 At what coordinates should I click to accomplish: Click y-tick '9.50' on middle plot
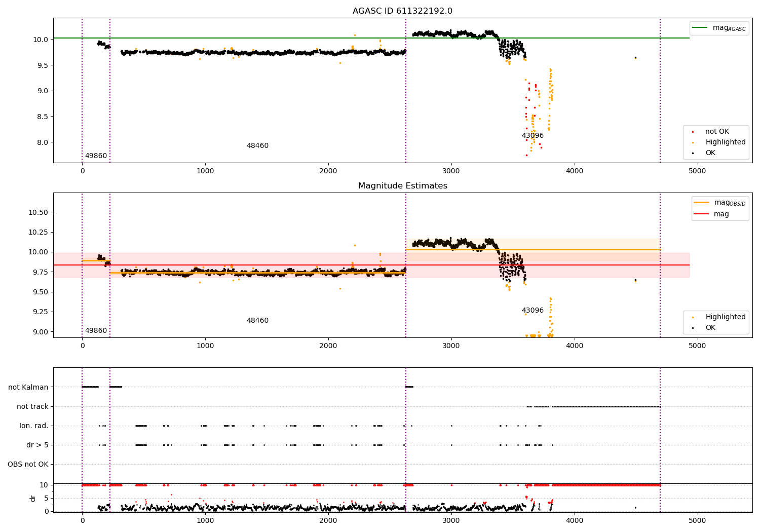click(x=42, y=292)
